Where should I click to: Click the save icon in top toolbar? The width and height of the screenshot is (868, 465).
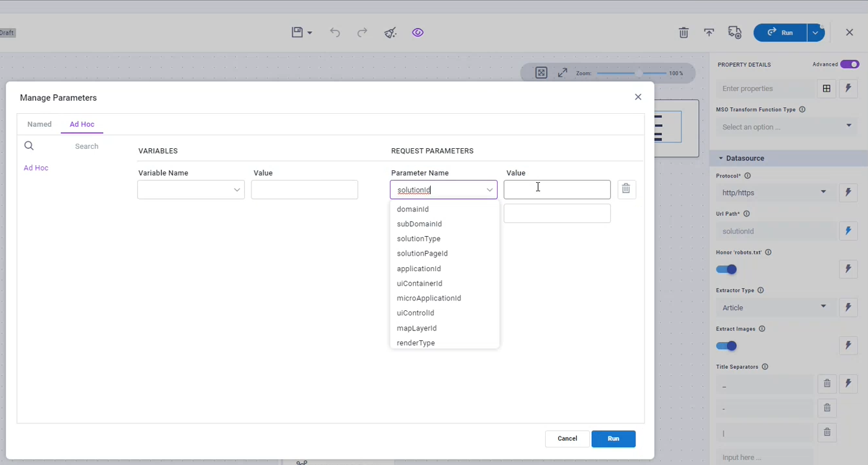click(298, 33)
